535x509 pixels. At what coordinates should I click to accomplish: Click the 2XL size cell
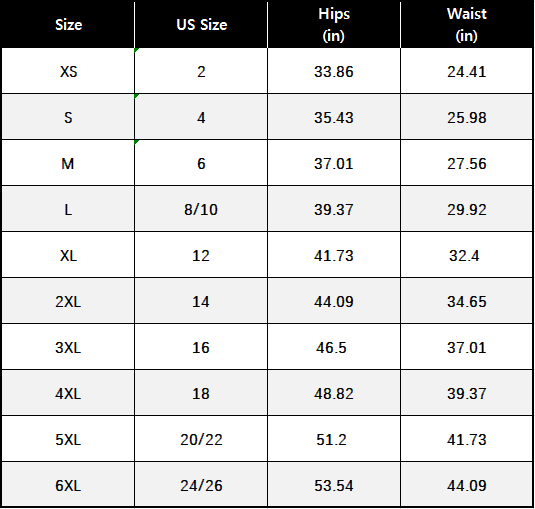68,301
